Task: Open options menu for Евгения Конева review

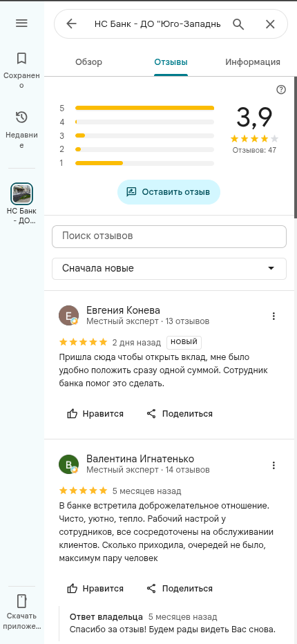Action: pos(274,316)
